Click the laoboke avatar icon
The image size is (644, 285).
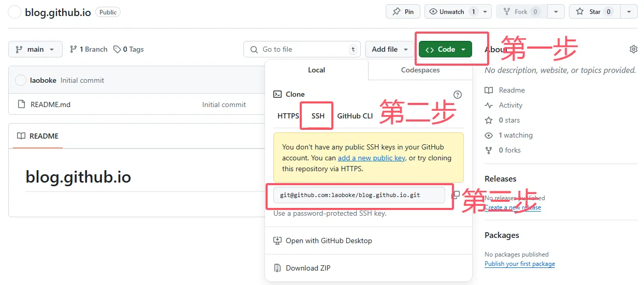click(21, 80)
